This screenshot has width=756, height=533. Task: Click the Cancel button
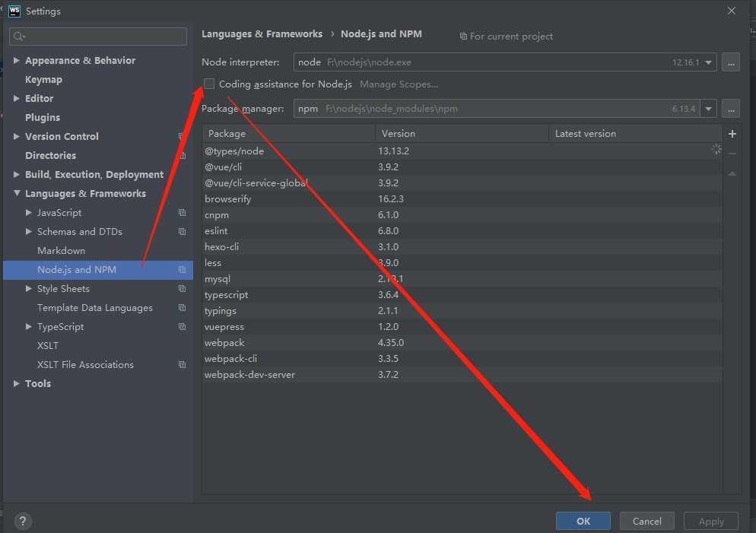pyautogui.click(x=646, y=521)
